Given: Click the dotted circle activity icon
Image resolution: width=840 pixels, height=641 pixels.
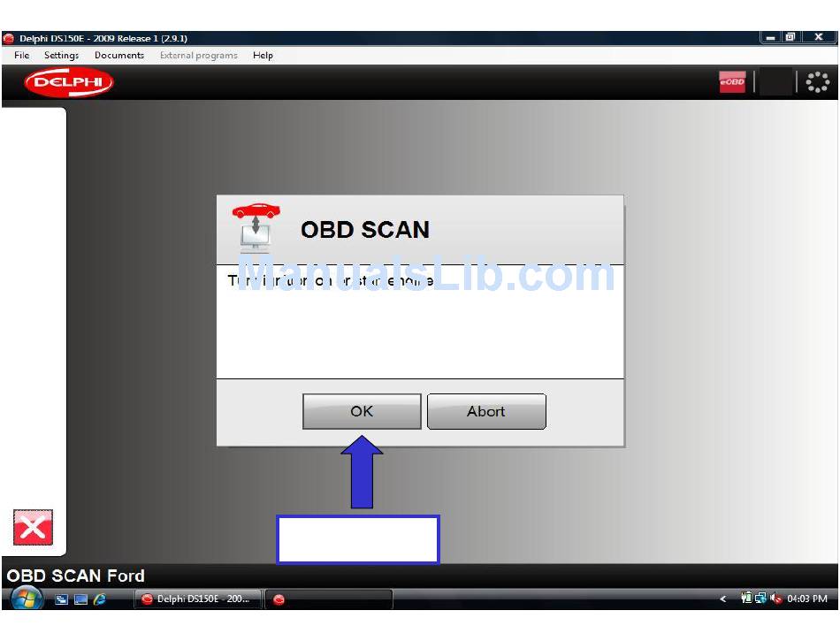Looking at the screenshot, I should click(818, 82).
